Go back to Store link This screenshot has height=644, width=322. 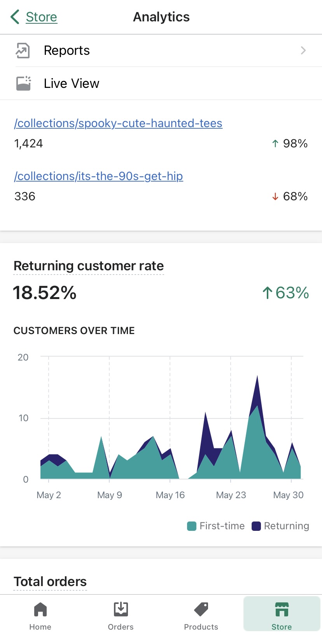click(x=41, y=17)
